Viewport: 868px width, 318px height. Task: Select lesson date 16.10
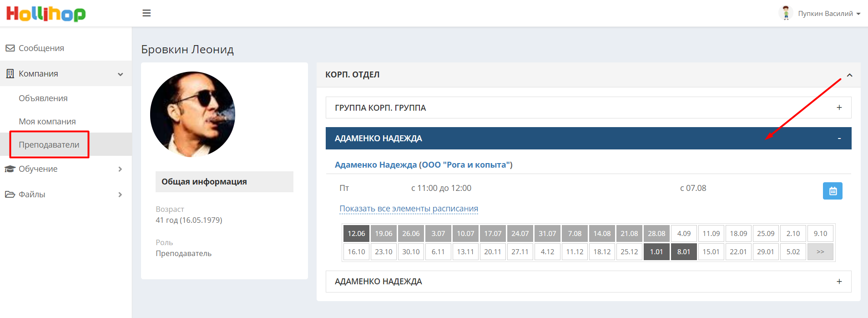356,252
